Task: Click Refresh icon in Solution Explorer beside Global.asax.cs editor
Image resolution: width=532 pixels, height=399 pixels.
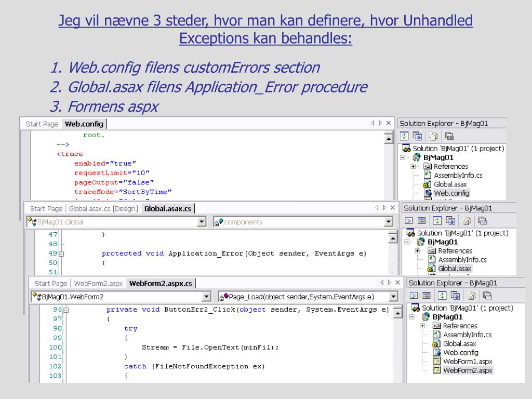Action: point(437,221)
